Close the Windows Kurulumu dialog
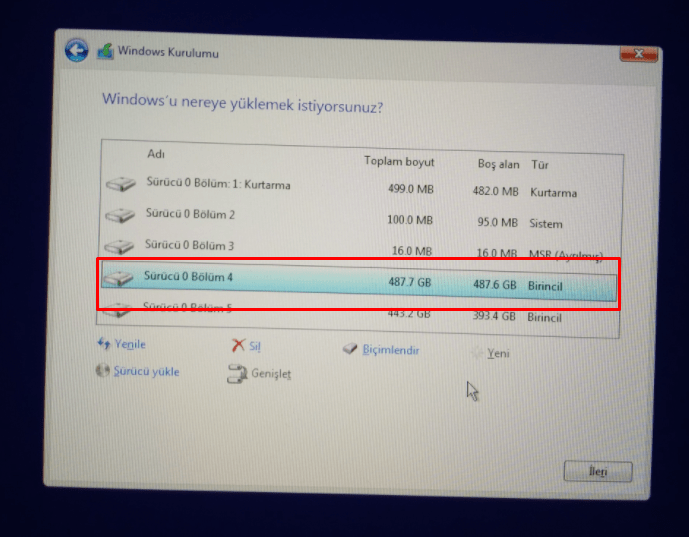The height and width of the screenshot is (537, 689). [x=638, y=54]
